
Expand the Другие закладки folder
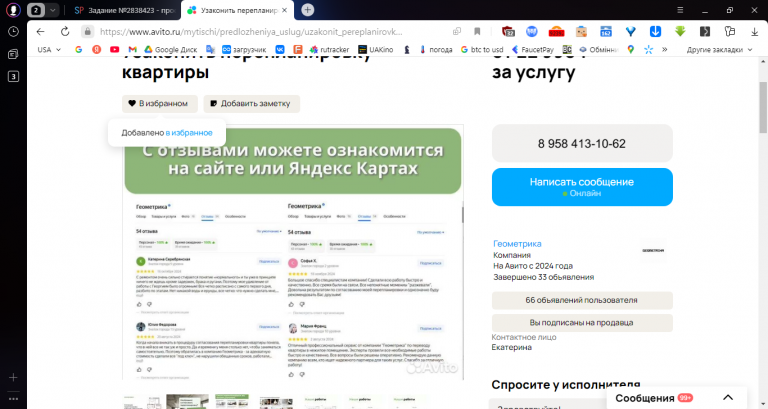[x=719, y=49]
